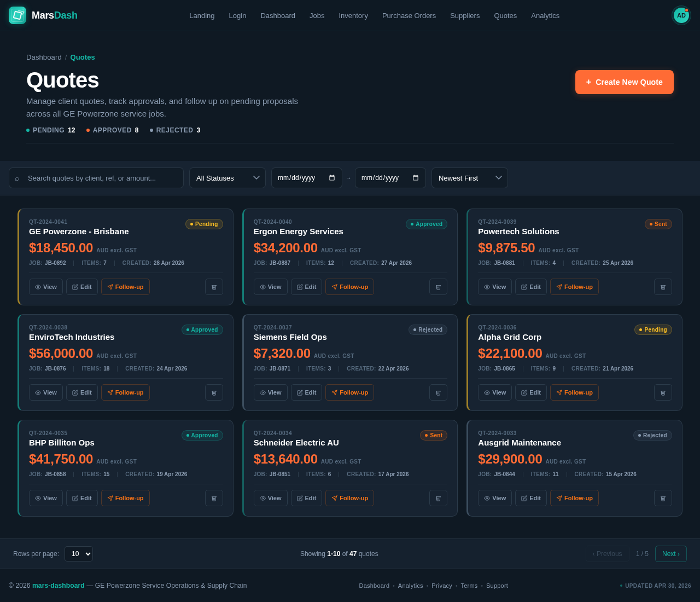Open calendar picker on start date field
700x602 pixels.
click(x=332, y=178)
